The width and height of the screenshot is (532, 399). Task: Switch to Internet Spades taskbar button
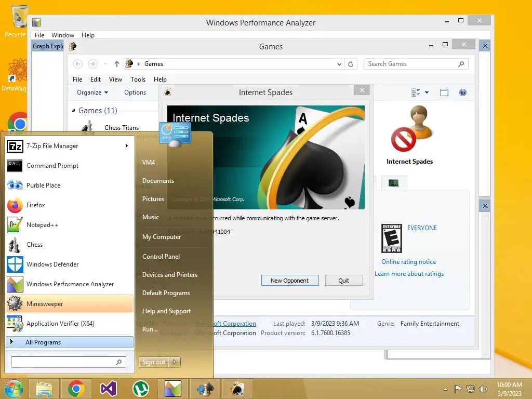(x=237, y=389)
